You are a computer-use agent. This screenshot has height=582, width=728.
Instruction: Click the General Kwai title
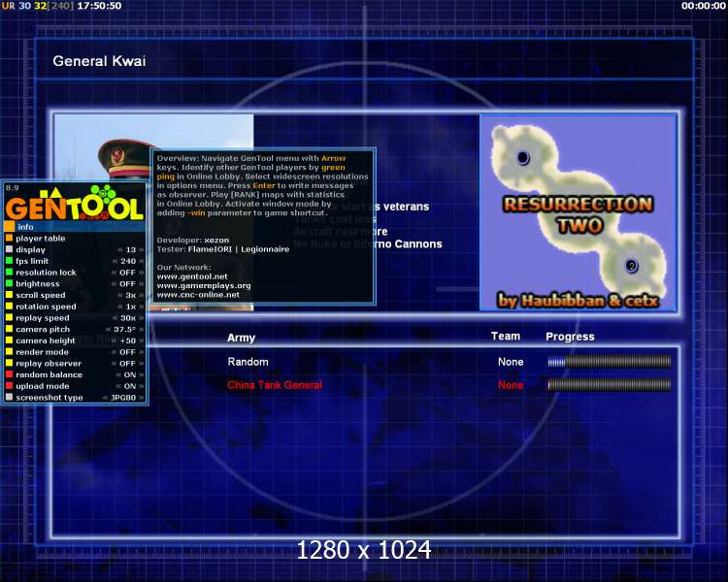point(99,61)
